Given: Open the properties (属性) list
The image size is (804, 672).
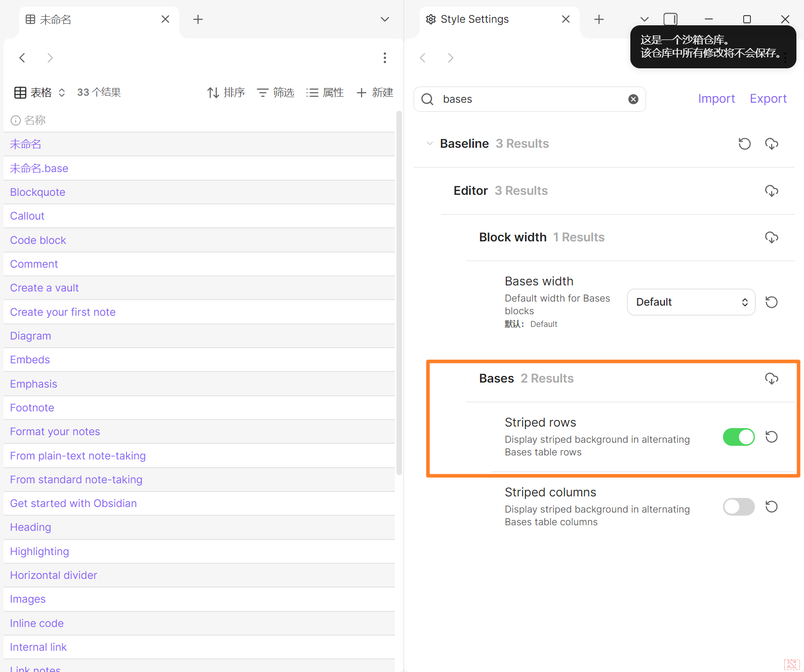Looking at the screenshot, I should click(325, 93).
